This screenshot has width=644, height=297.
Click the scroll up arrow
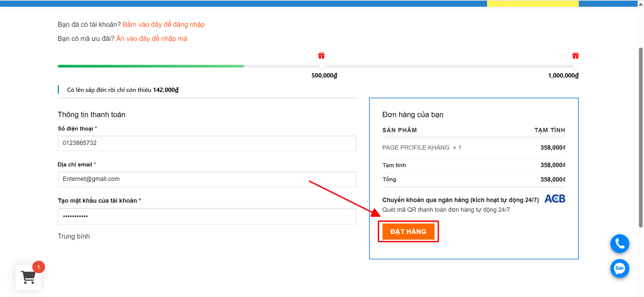coord(641,4)
